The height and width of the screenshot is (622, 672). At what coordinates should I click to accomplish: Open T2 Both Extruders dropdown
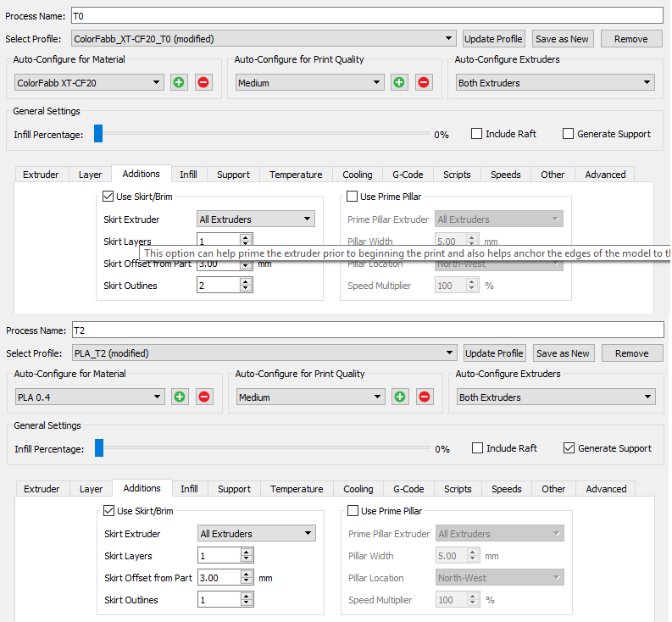556,397
